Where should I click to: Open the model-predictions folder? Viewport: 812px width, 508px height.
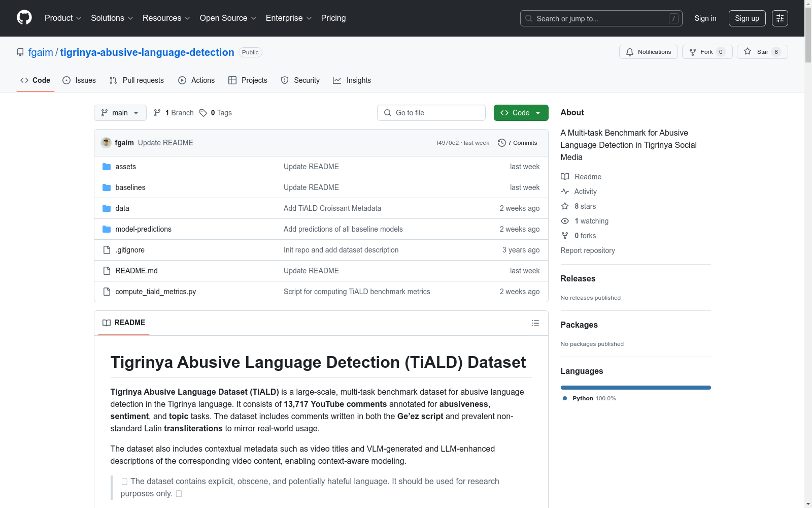tap(144, 229)
